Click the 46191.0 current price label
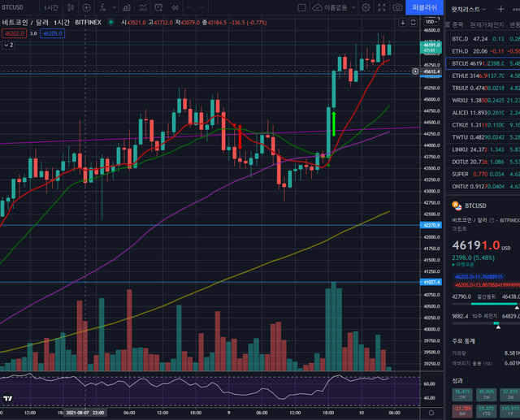The height and width of the screenshot is (420, 520). point(431,47)
